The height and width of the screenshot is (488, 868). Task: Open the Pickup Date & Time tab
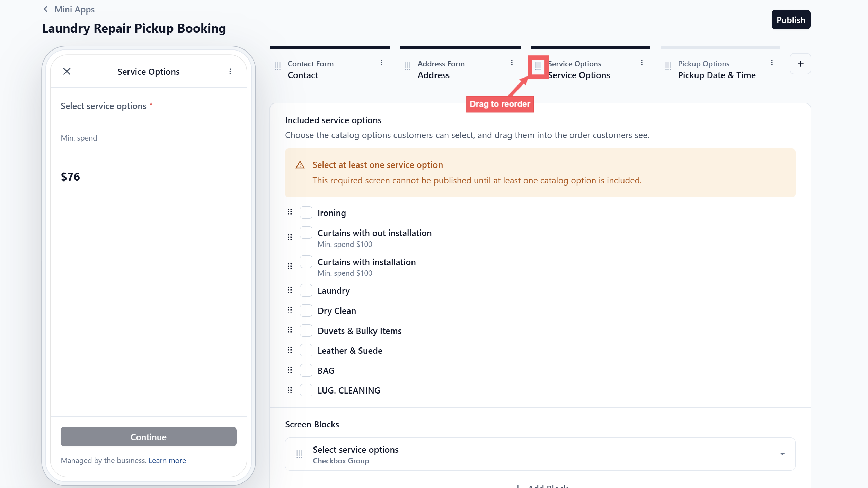click(720, 69)
